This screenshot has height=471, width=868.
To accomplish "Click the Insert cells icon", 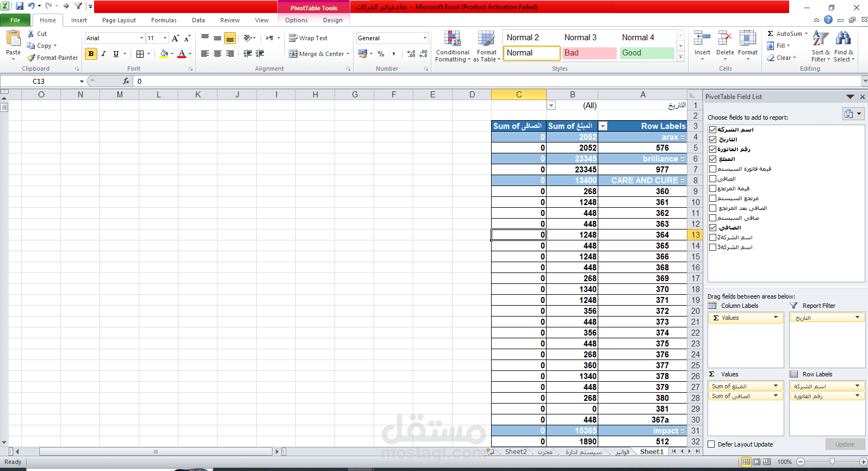I will click(x=702, y=39).
